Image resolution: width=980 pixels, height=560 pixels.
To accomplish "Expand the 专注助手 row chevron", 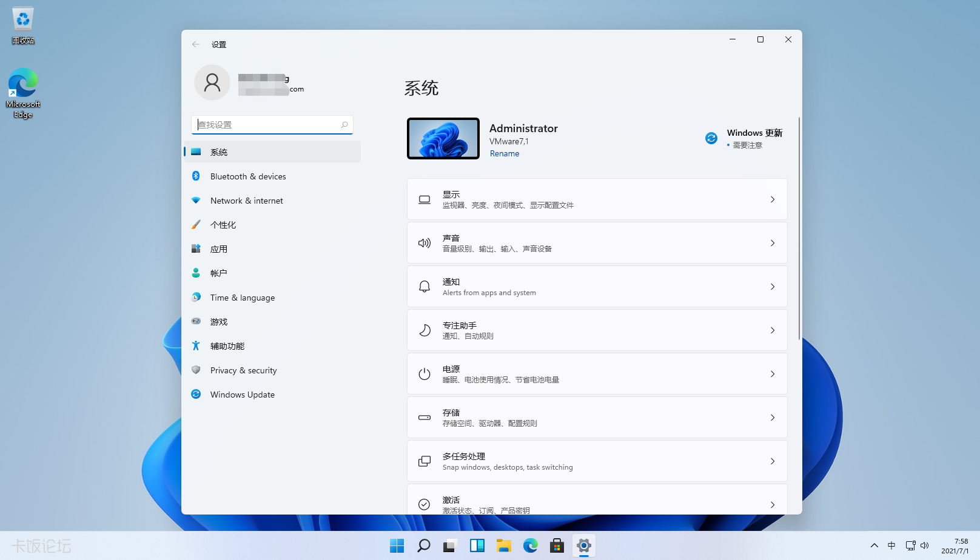I will click(x=773, y=330).
